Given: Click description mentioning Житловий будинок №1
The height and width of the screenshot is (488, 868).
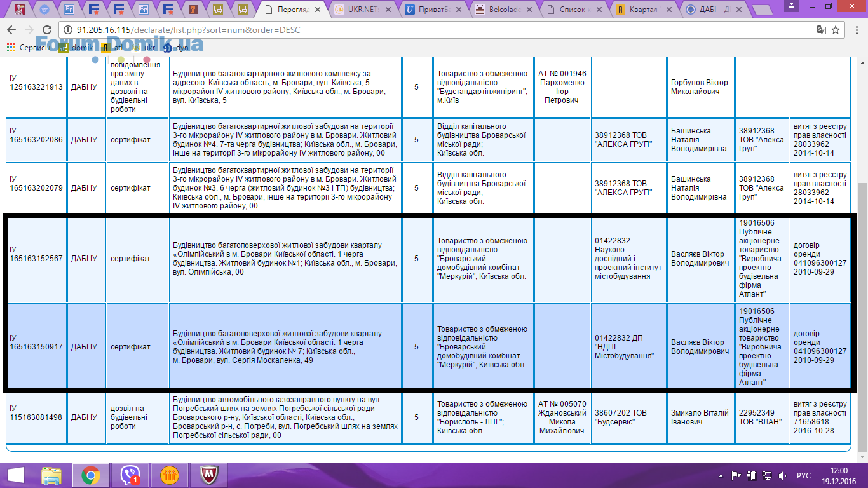Looking at the screenshot, I should (x=285, y=259).
